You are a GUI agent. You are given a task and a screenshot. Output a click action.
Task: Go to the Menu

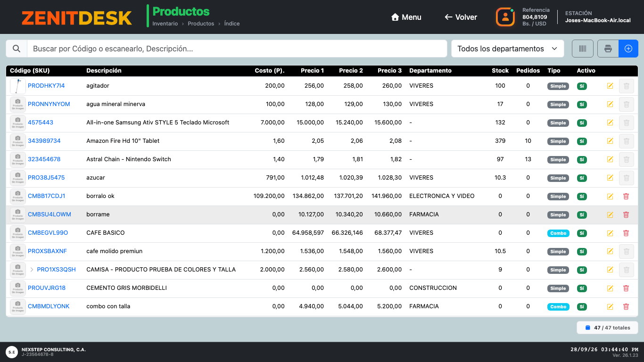(406, 17)
